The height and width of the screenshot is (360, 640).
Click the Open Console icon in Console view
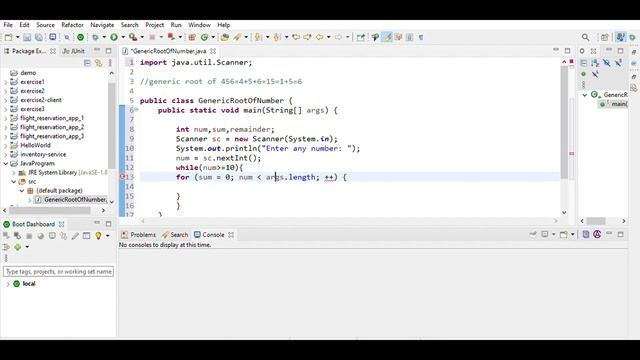(564, 234)
